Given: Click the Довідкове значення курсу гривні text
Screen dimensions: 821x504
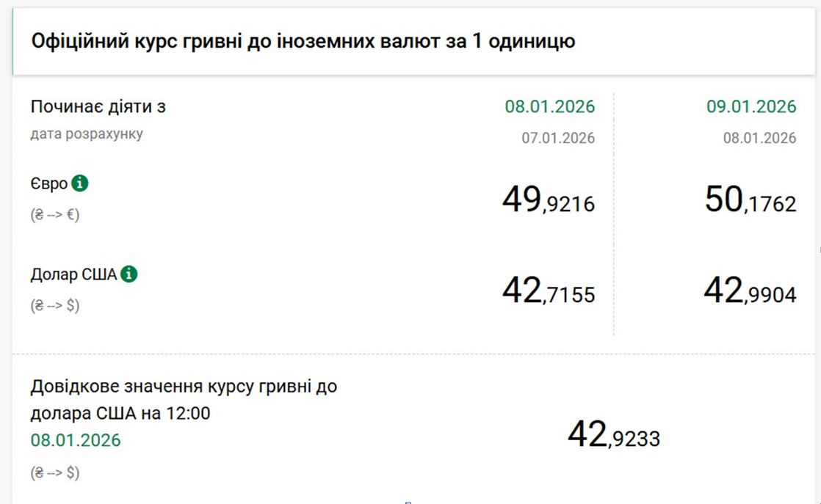Looking at the screenshot, I should pos(184,387).
